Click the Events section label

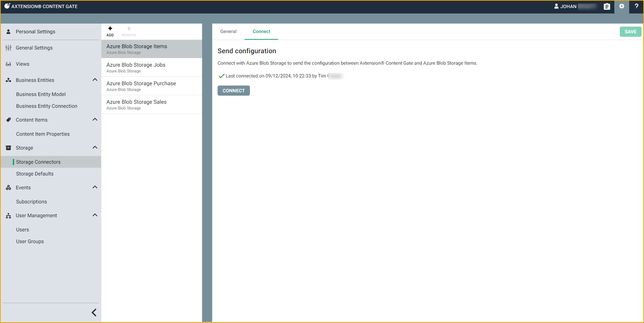pyautogui.click(x=23, y=188)
